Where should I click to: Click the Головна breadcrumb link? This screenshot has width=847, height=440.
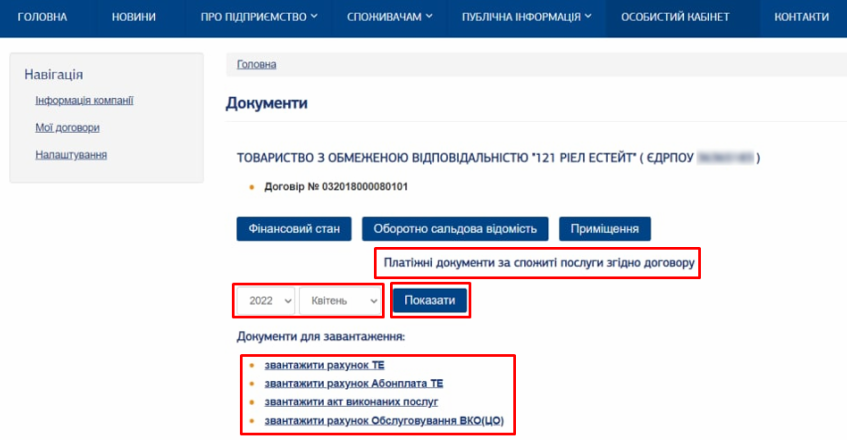pyautogui.click(x=256, y=65)
